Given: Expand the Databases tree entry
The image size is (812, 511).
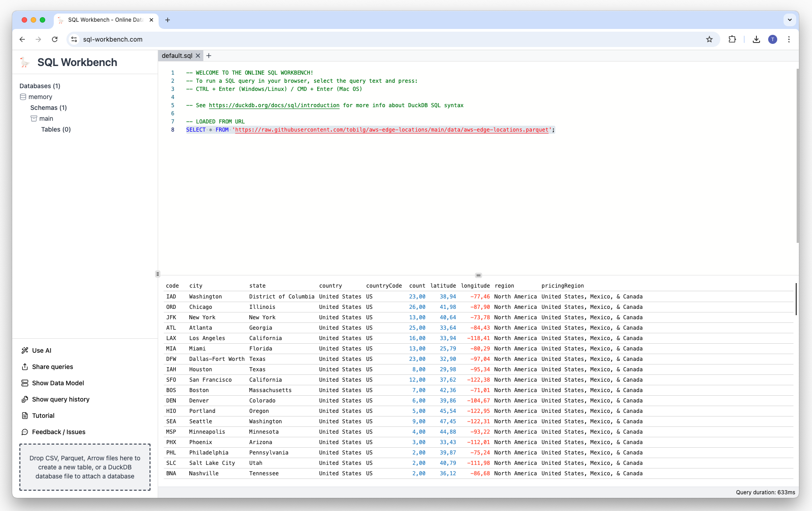Looking at the screenshot, I should click(40, 86).
